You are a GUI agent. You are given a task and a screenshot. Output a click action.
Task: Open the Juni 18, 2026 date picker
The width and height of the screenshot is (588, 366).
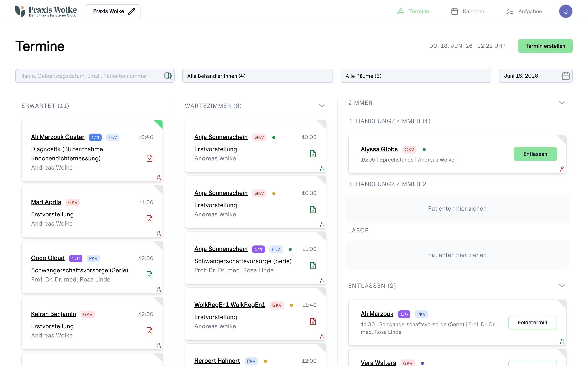[x=535, y=76]
